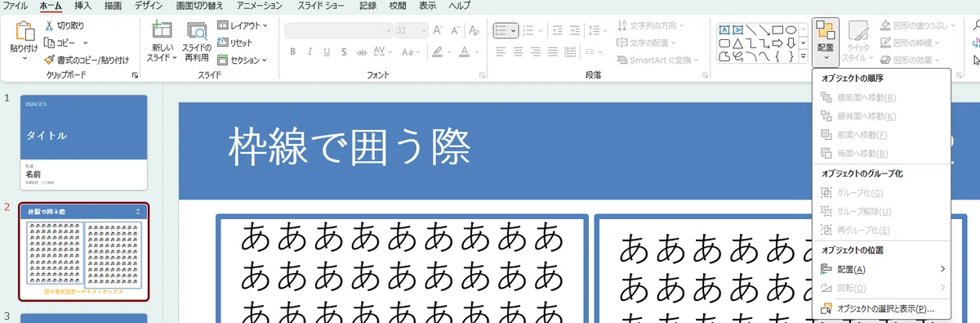980x323 pixels.
Task: Toggle Underline formatting in Font group
Action: coord(327,52)
